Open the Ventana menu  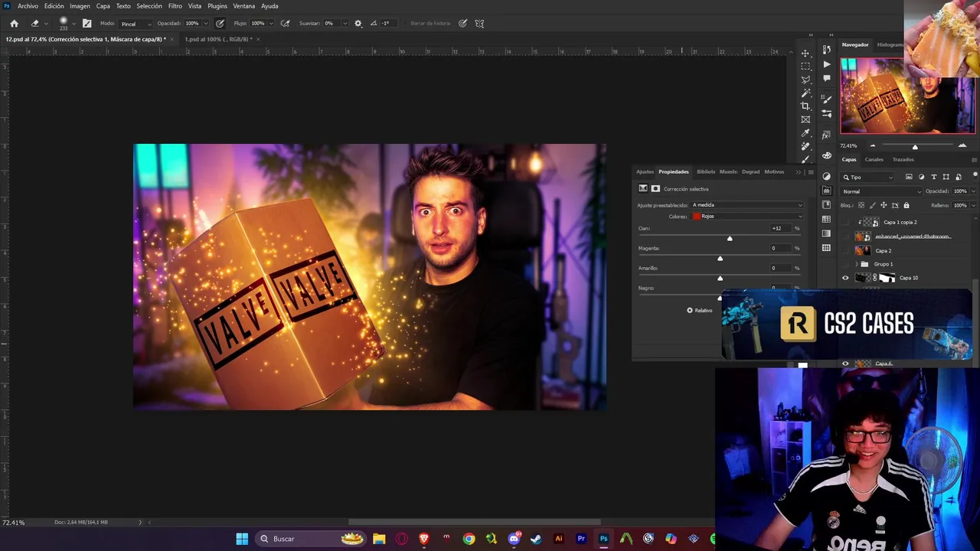pos(243,6)
